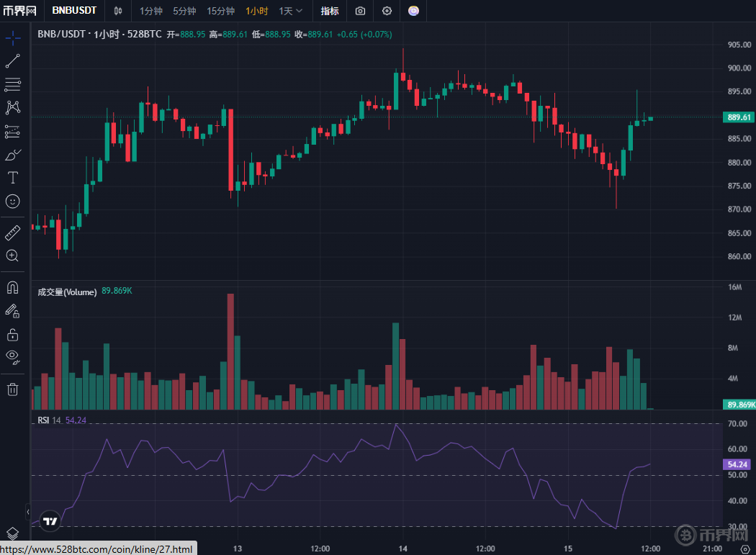Screen dimensions: 756x555
Task: Click the 54.24 RSI axis value label
Action: point(737,464)
